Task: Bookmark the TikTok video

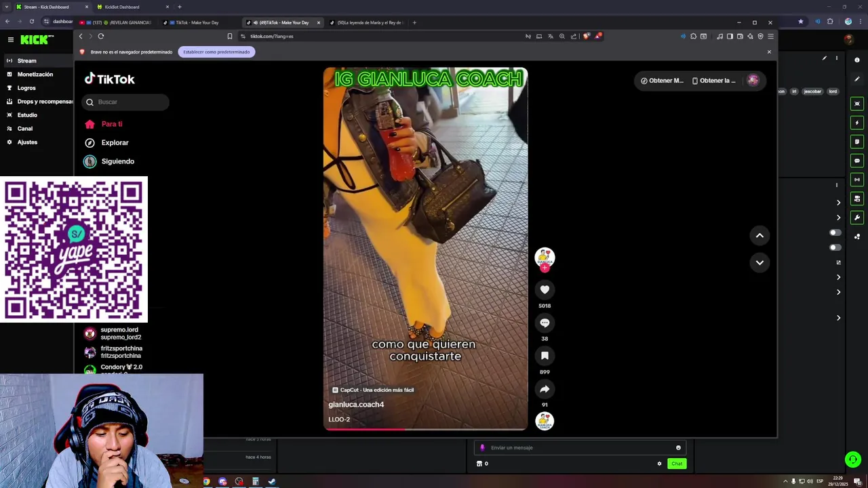Action: click(545, 356)
